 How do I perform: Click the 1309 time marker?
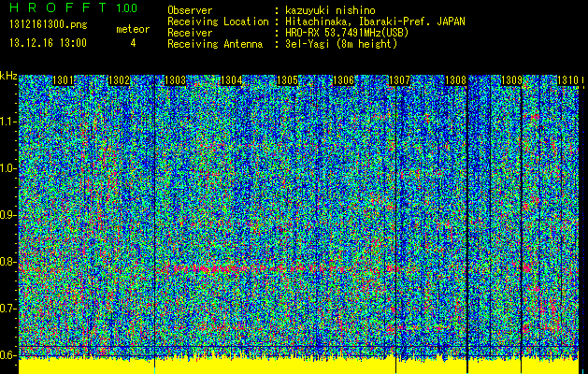(x=512, y=81)
